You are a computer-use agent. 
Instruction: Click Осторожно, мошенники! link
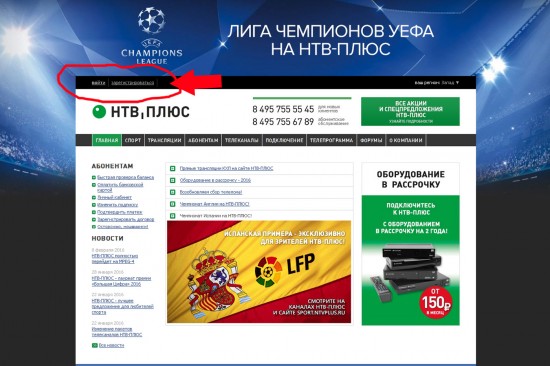(123, 227)
